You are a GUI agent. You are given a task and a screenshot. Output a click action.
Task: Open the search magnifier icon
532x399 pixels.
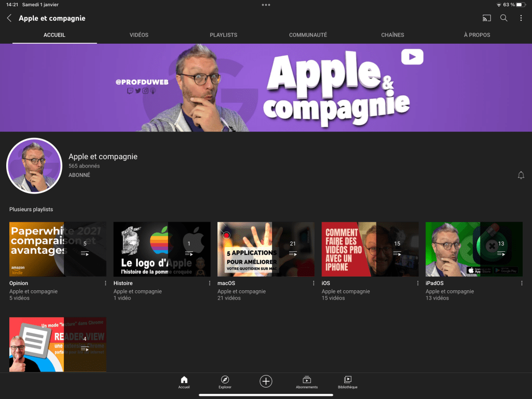[x=504, y=18]
